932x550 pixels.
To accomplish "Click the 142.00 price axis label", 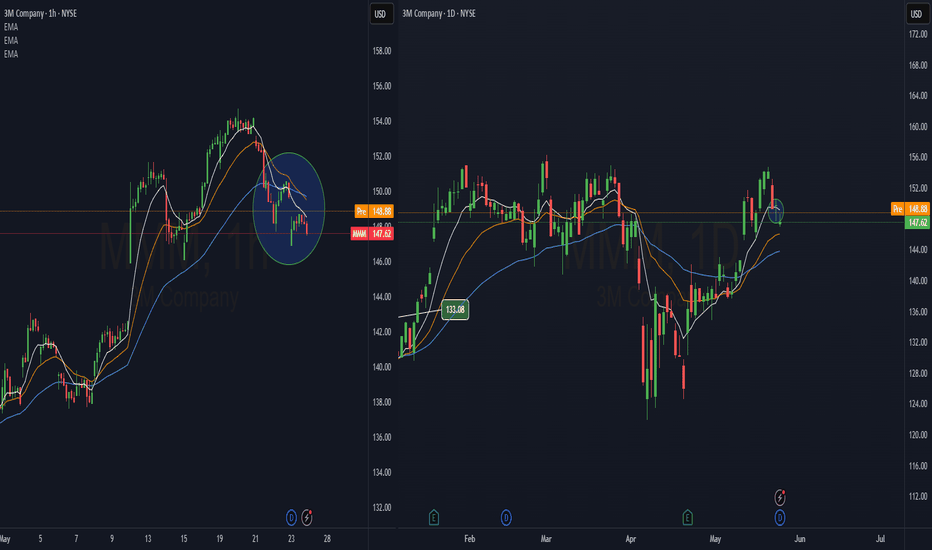I will [382, 332].
